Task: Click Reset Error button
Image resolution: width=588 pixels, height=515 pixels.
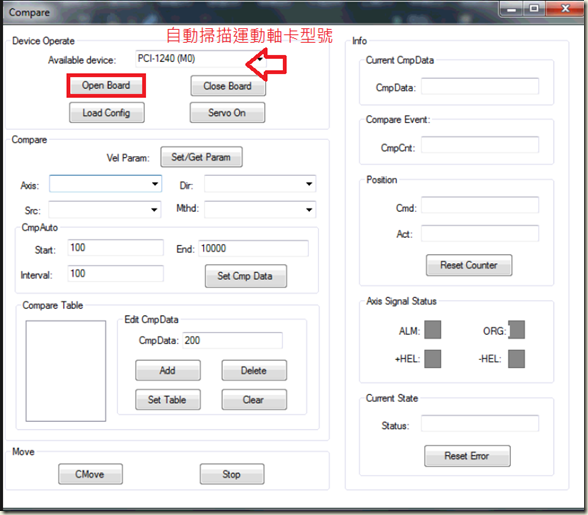Action: tap(467, 456)
